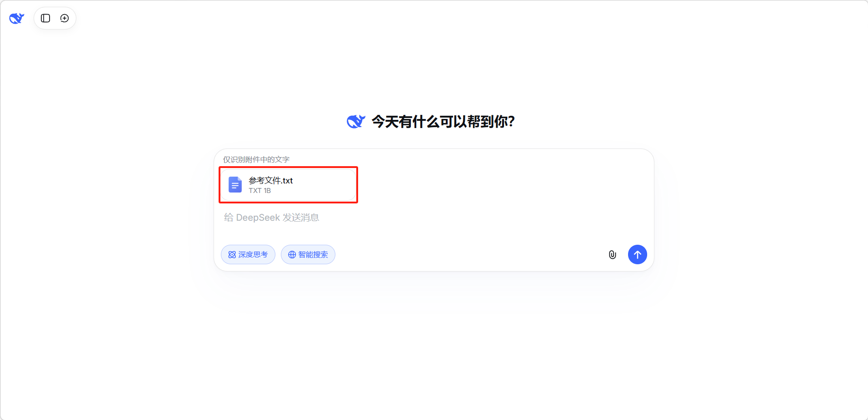
Task: Open the sidebar with the panel icon
Action: pyautogui.click(x=45, y=18)
